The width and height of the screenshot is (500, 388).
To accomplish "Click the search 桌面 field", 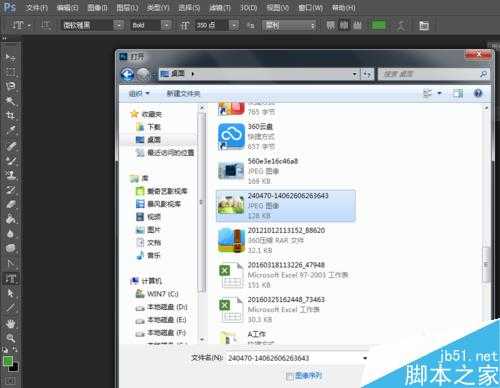I will (x=433, y=74).
